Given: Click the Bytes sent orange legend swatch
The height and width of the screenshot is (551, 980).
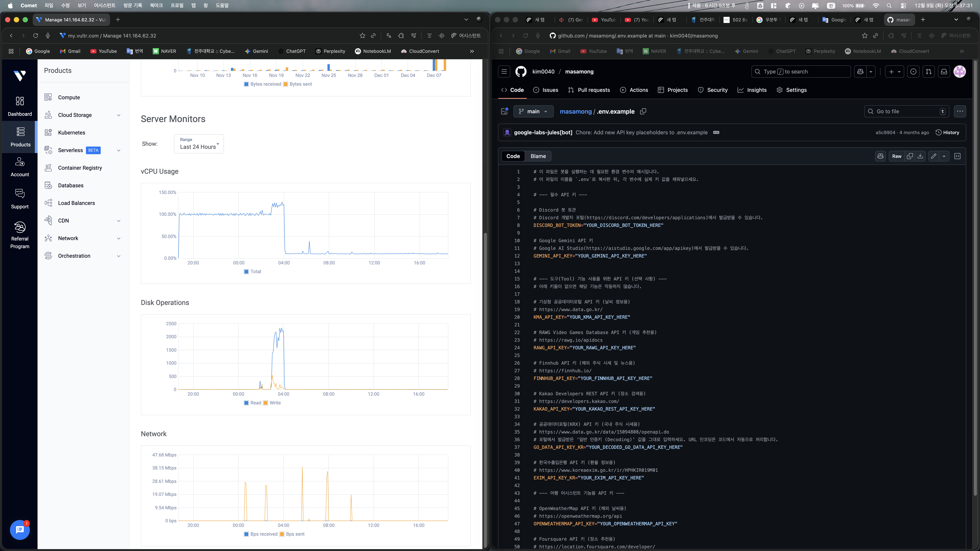Looking at the screenshot, I should (x=285, y=84).
